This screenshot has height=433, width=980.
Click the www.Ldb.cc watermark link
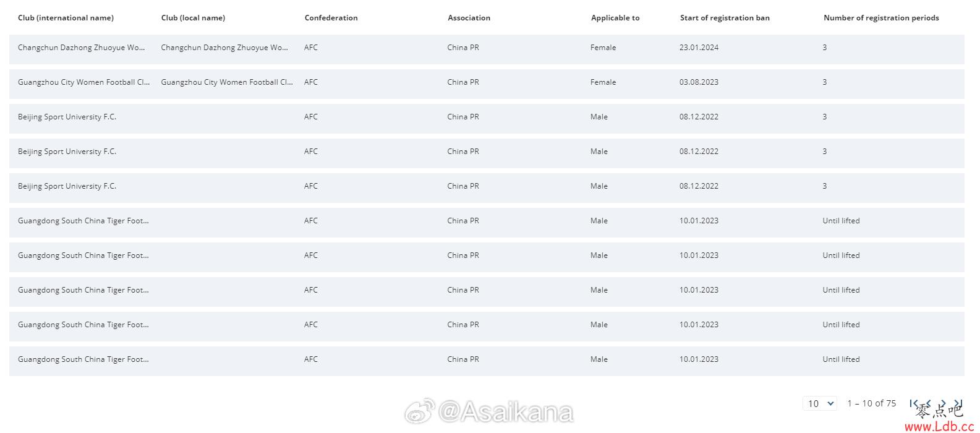pyautogui.click(x=939, y=426)
